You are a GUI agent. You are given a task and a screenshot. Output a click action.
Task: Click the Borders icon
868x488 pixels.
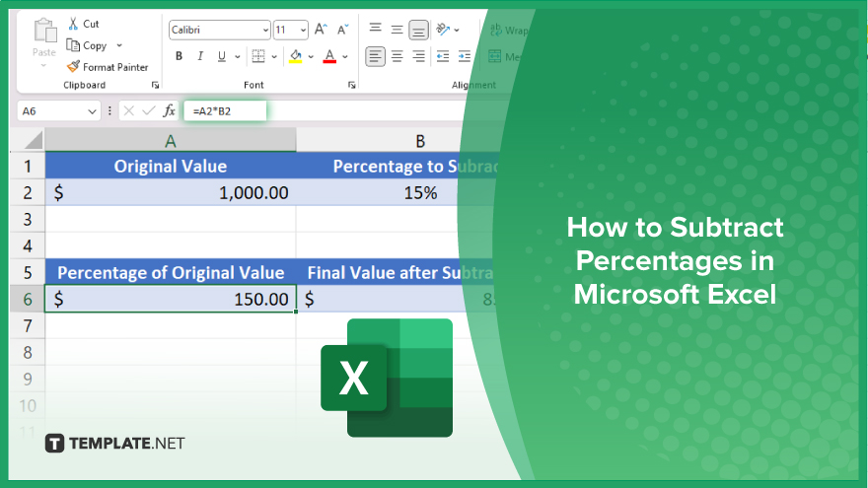coord(258,56)
